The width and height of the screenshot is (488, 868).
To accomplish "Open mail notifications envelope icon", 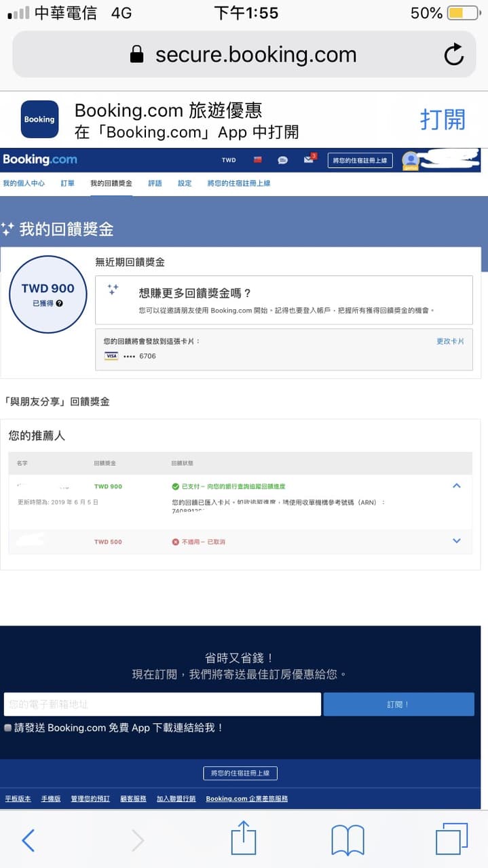I will click(309, 160).
